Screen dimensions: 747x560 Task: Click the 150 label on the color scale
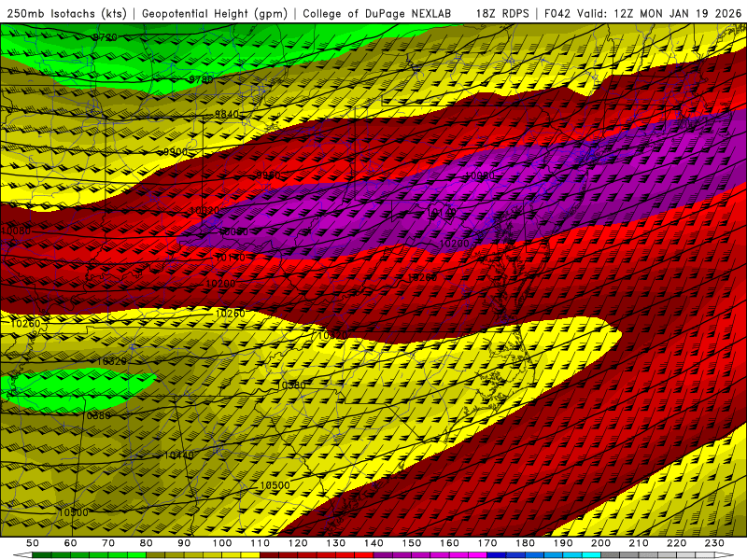412,543
